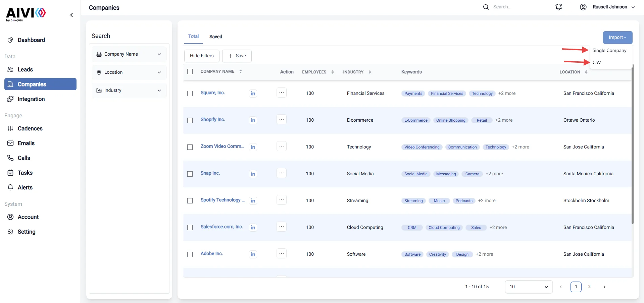Open Leads in sidebar
Screen dimensions: 644x303
pos(40,69)
